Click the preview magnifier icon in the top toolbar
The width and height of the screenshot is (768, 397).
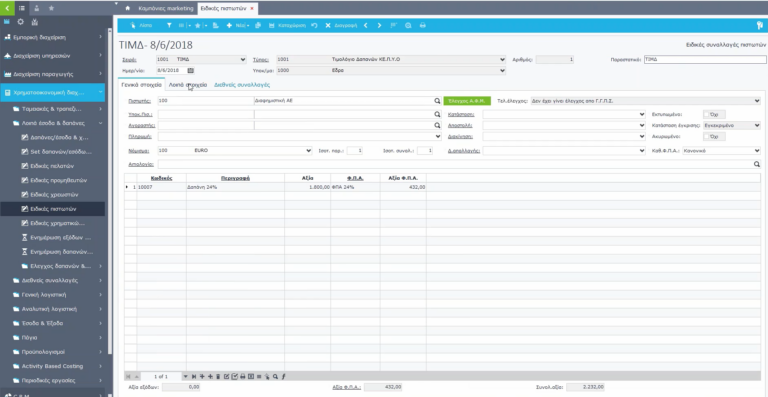coord(408,25)
